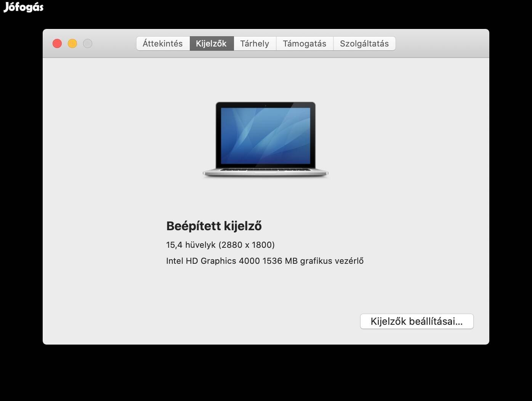532x401 pixels.
Task: Select the Kijelzők tab
Action: [x=211, y=43]
